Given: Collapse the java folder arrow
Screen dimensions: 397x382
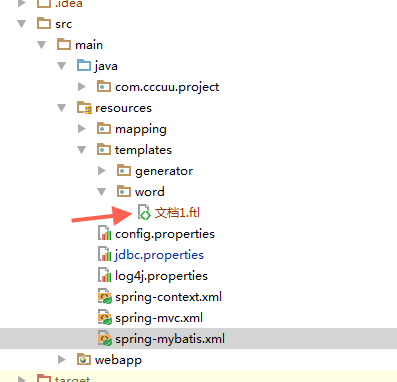Looking at the screenshot, I should 62,66.
